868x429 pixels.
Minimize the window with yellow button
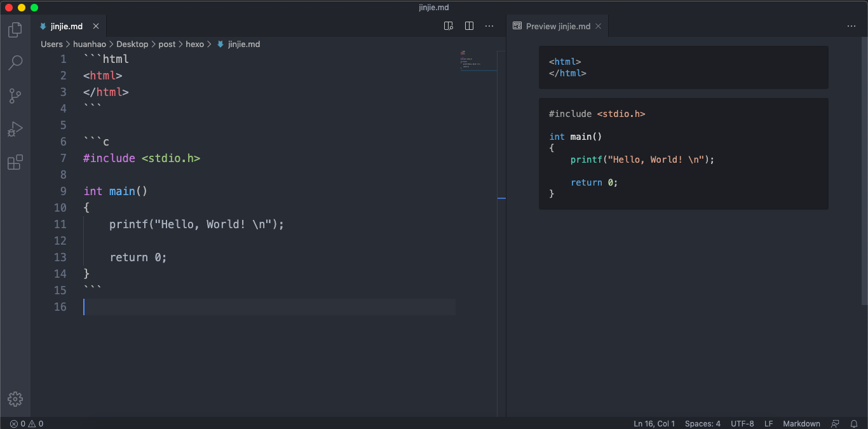pyautogui.click(x=22, y=8)
